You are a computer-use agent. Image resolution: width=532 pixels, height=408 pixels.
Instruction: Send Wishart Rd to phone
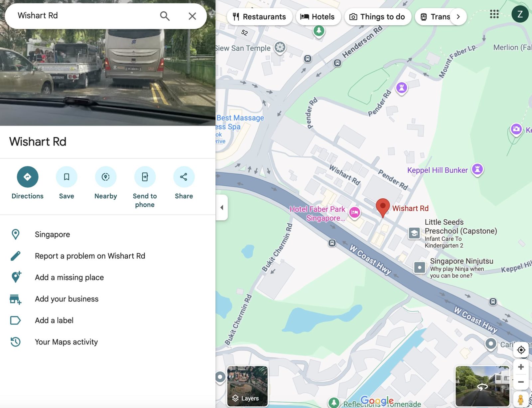(x=145, y=187)
